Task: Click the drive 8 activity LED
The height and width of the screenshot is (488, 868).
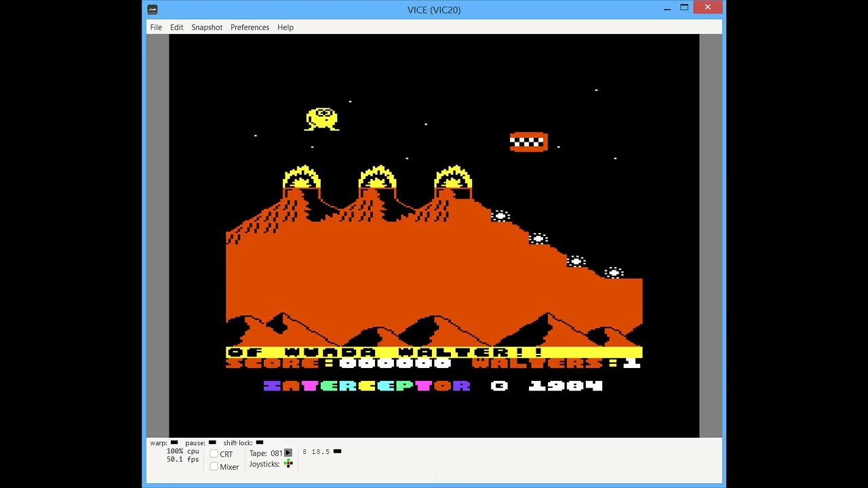Action: [x=338, y=451]
